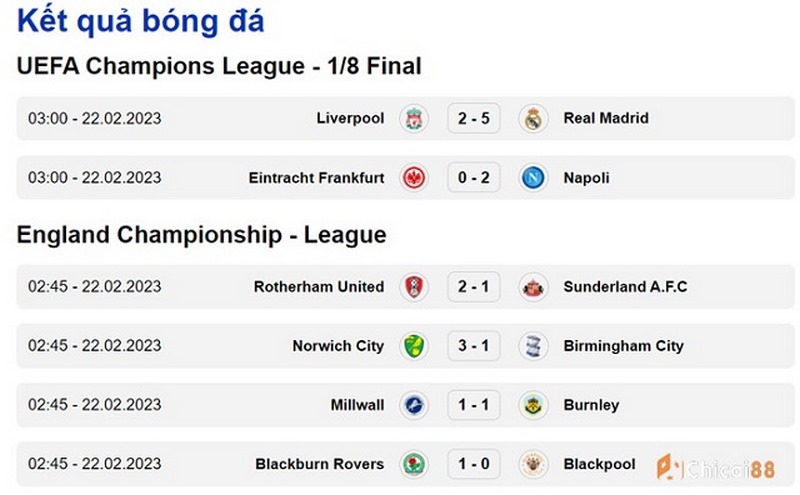Open the Millwall team name link
The width and height of the screenshot is (800, 495).
coord(357,405)
